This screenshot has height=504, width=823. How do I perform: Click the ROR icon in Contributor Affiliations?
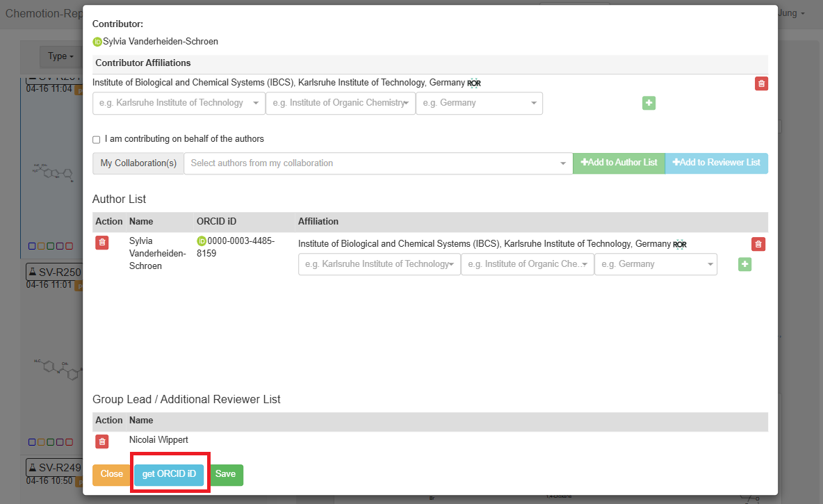(474, 83)
